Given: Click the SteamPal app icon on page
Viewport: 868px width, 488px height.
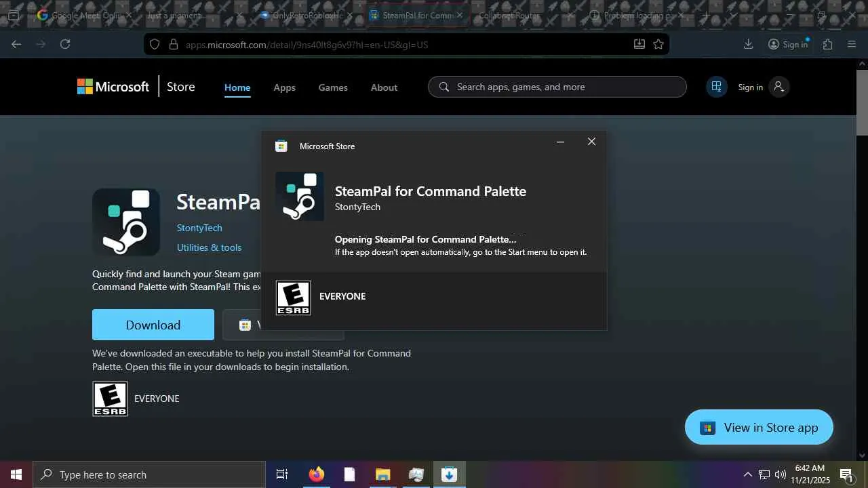Looking at the screenshot, I should point(126,222).
